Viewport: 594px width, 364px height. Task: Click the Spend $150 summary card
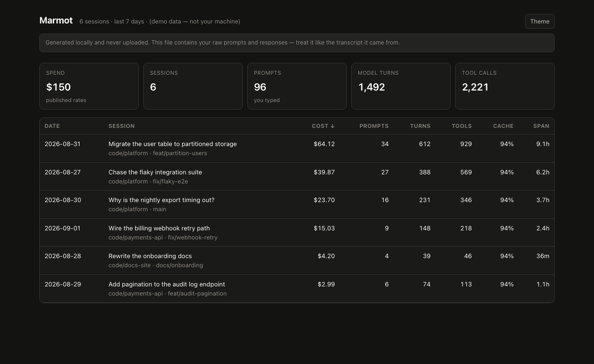(89, 86)
